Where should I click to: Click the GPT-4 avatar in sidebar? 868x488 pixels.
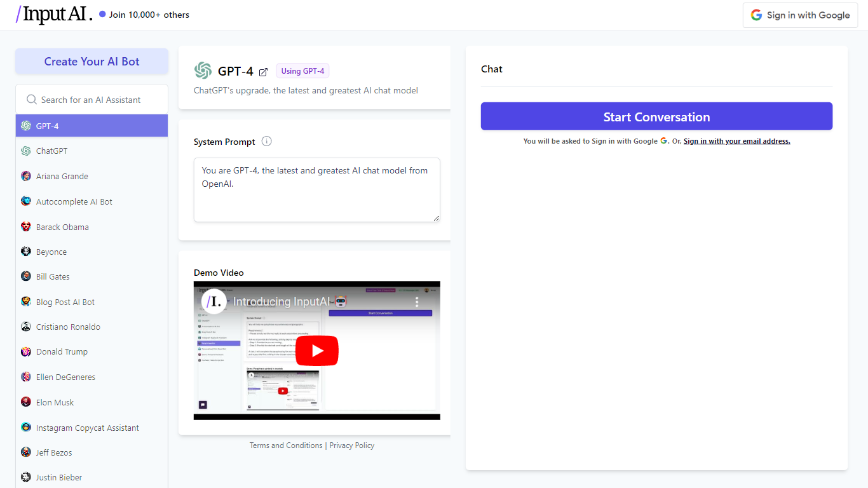26,126
